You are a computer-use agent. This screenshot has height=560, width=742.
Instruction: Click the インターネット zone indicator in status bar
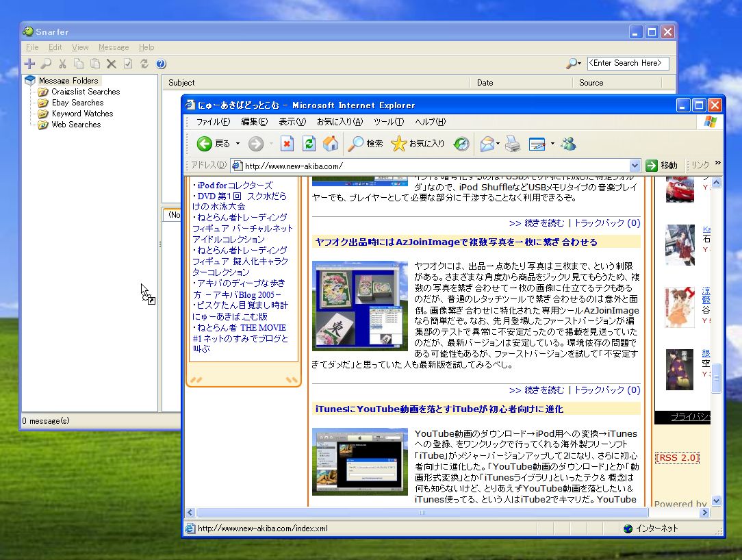(651, 529)
